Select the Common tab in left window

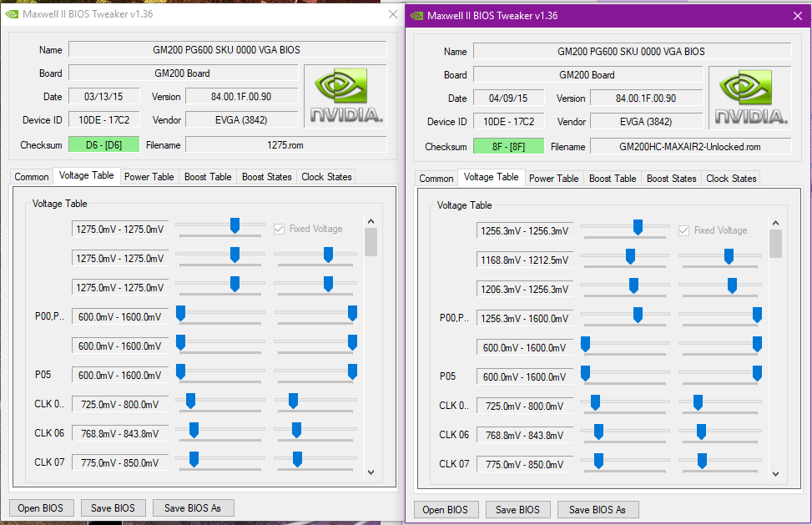(x=31, y=176)
